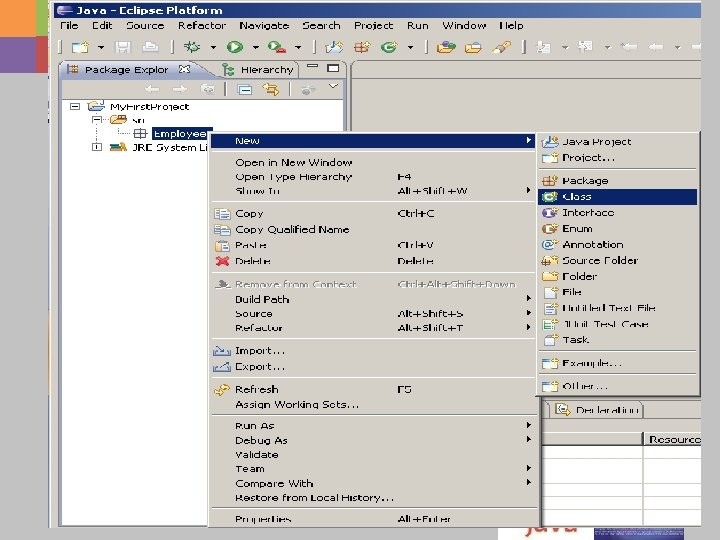The height and width of the screenshot is (540, 720).
Task: Choose Enum in the New submenu
Action: 618,229
